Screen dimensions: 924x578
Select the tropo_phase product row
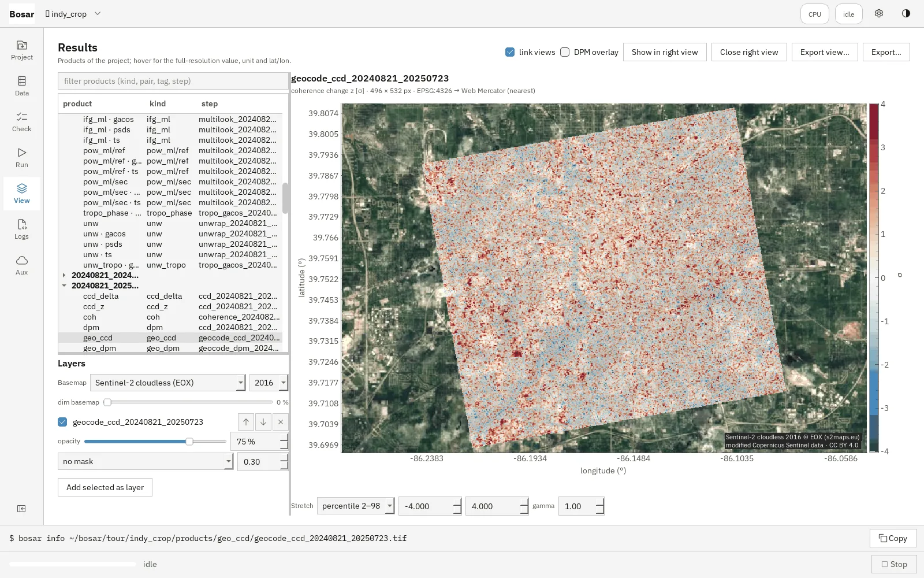point(170,213)
